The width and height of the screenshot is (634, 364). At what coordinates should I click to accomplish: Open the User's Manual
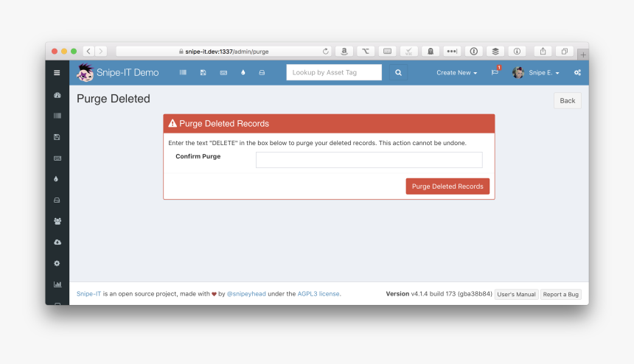coord(516,294)
